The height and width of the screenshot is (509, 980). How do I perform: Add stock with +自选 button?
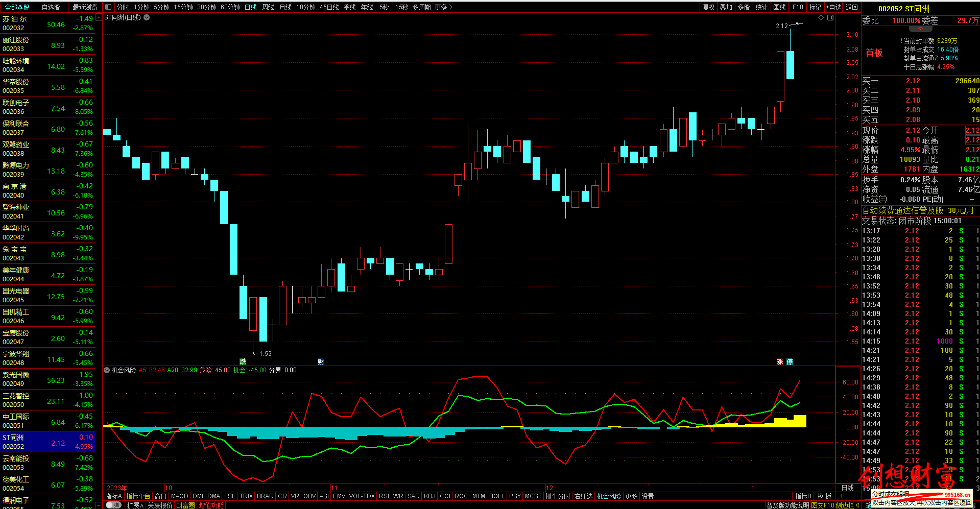pyautogui.click(x=833, y=7)
